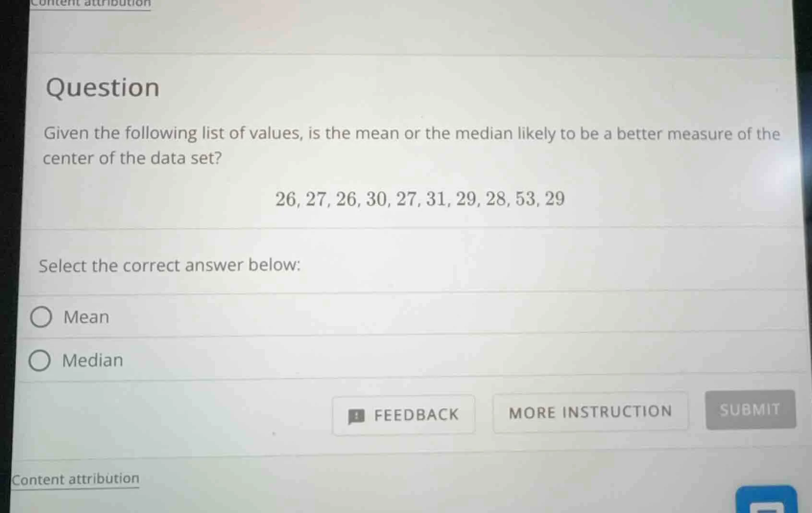Click the radio circle beside Median
Screen dimensions: 812x513
coord(42,360)
